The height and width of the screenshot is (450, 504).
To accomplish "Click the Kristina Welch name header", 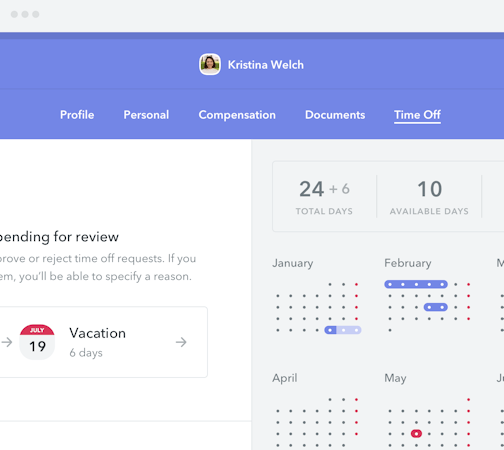I will pyautogui.click(x=266, y=65).
